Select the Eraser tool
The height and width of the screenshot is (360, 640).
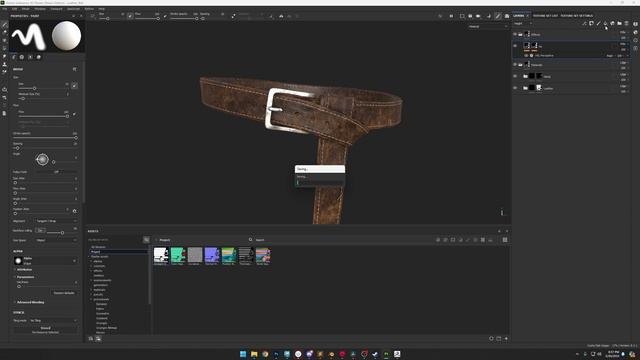click(x=4, y=32)
